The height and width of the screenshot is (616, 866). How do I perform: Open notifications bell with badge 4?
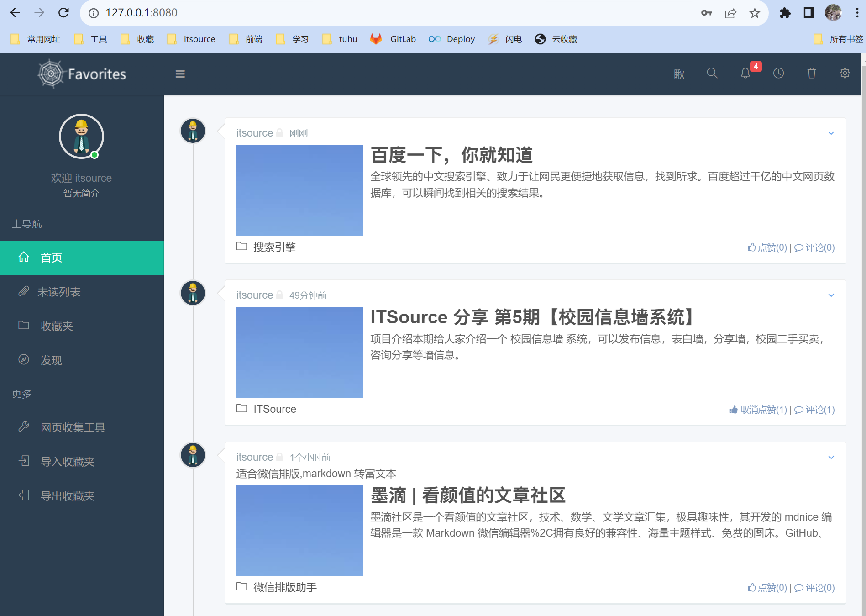tap(746, 73)
